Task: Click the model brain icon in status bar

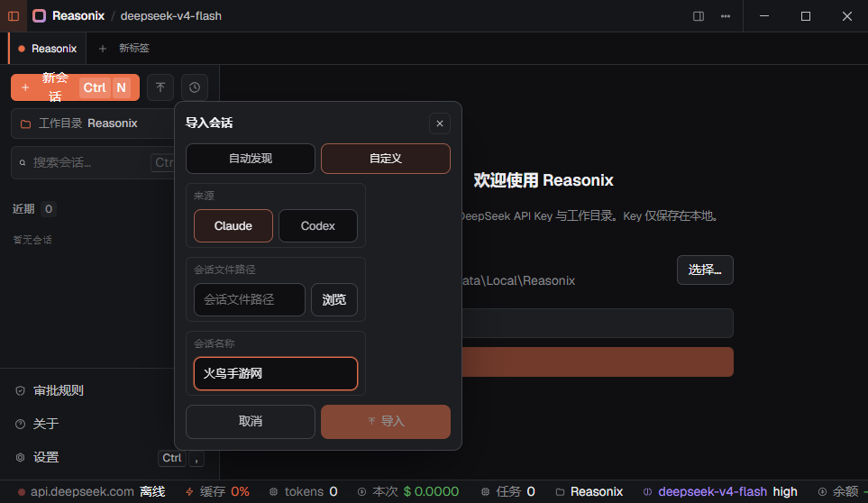Action: pyautogui.click(x=647, y=491)
